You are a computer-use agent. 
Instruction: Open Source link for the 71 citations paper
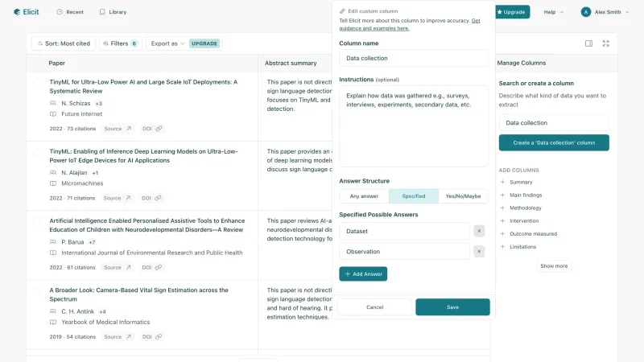[x=117, y=198]
